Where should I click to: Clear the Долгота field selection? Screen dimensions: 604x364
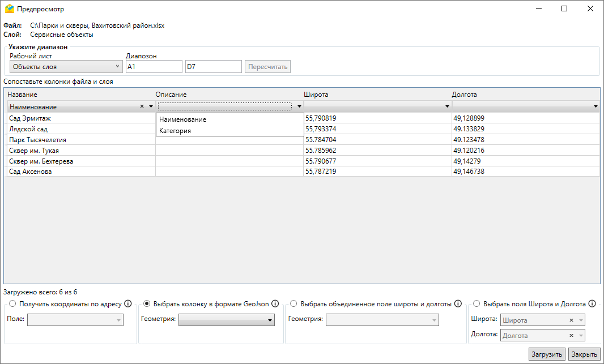571,336
